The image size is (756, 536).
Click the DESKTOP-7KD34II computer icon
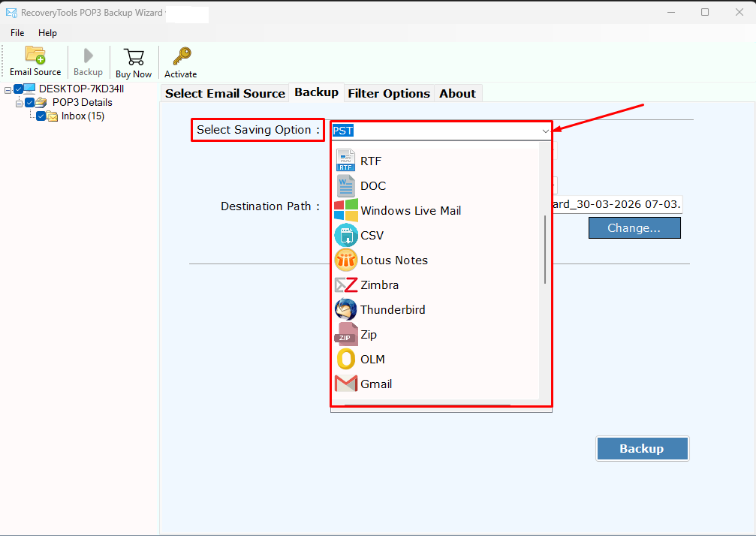[x=29, y=89]
